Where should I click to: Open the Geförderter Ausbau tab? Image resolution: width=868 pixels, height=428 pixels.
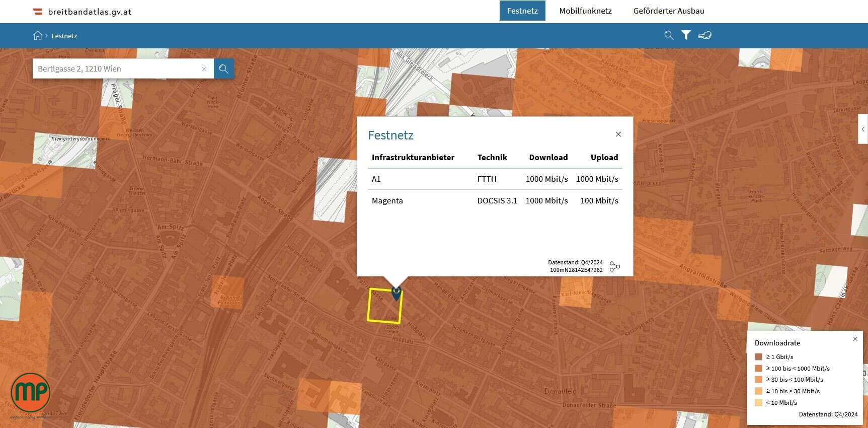coord(669,11)
